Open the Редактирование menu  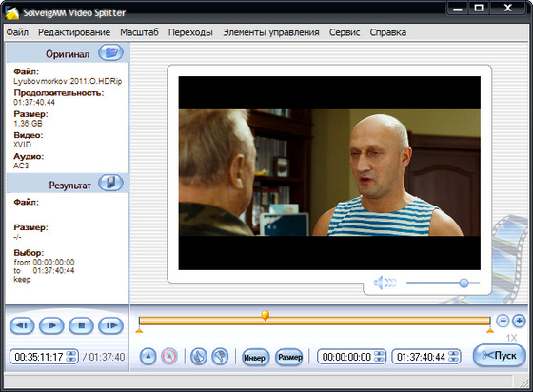coord(74,32)
